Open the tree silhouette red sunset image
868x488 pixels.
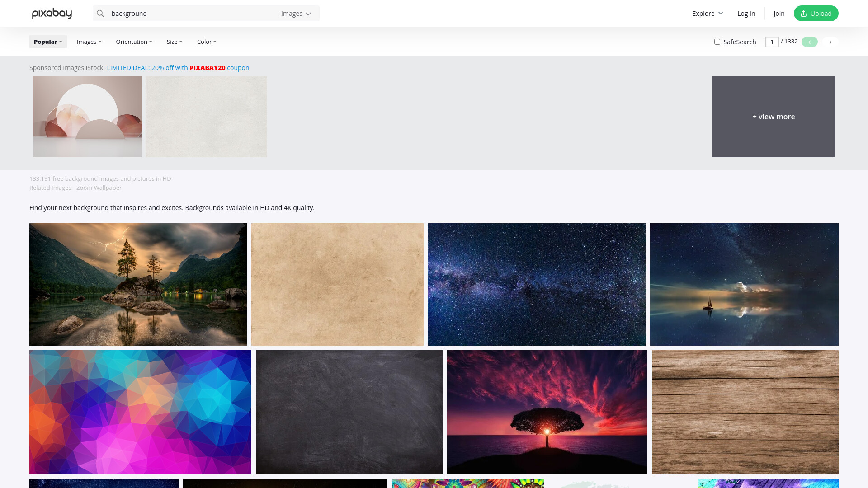(x=547, y=412)
